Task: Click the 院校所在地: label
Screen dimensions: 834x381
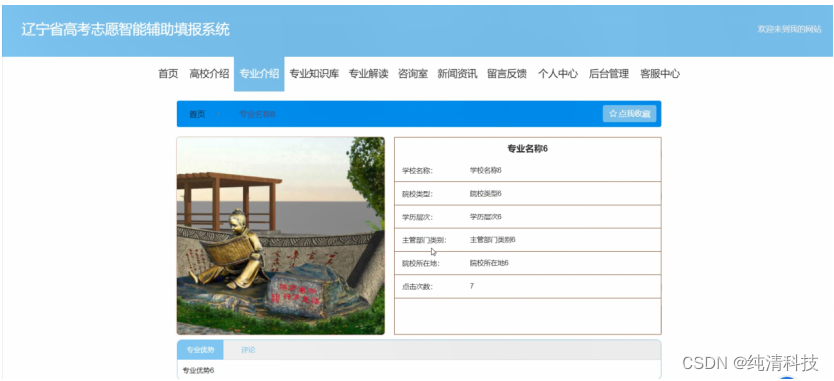Action: click(x=421, y=263)
